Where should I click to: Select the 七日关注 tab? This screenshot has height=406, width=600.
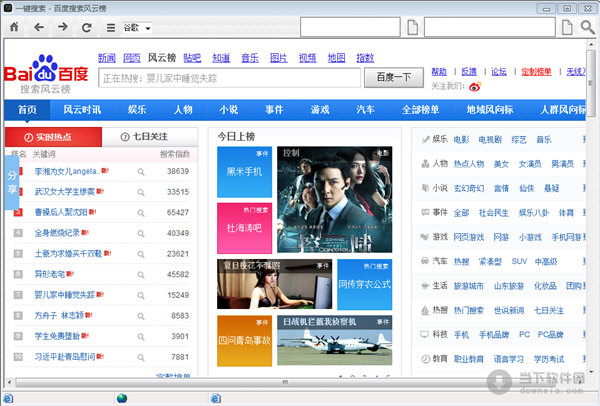150,137
